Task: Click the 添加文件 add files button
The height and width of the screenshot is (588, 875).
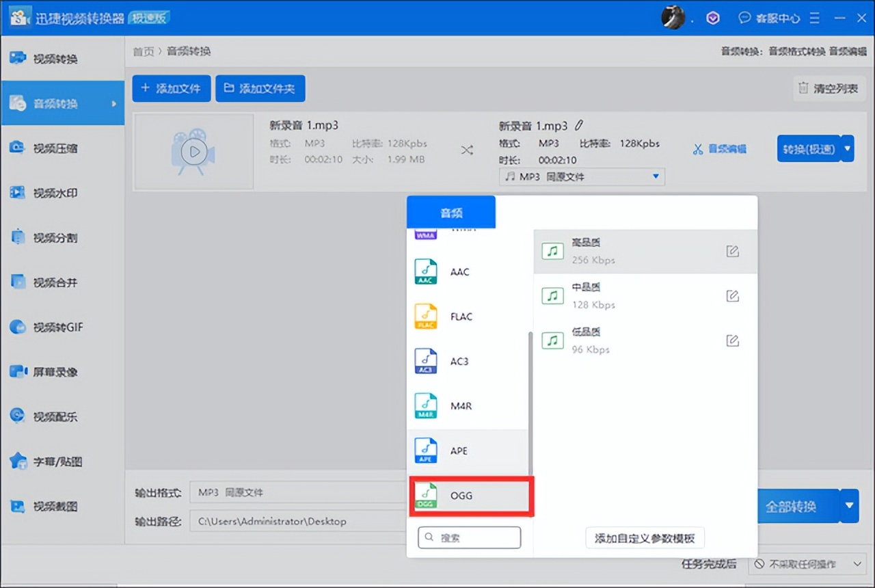Action: (171, 88)
